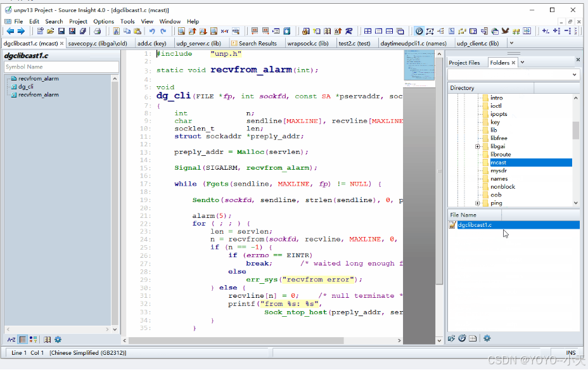Click the Directory column header

(x=490, y=87)
